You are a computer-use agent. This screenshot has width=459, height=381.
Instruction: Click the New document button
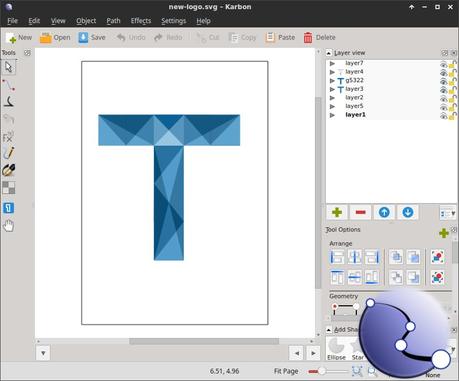[19, 37]
